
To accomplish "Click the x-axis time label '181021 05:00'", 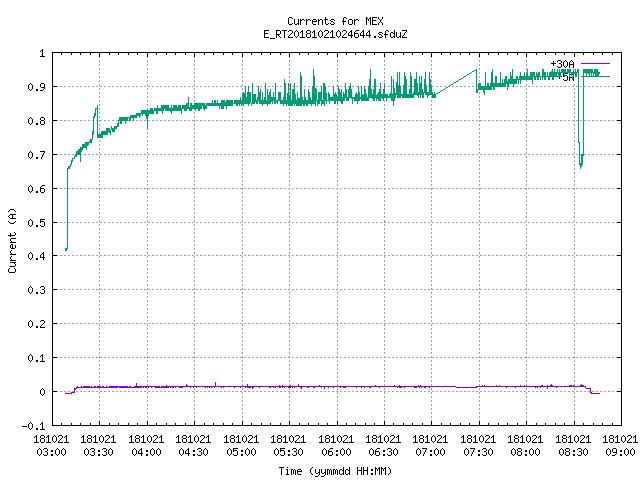I will [241, 446].
